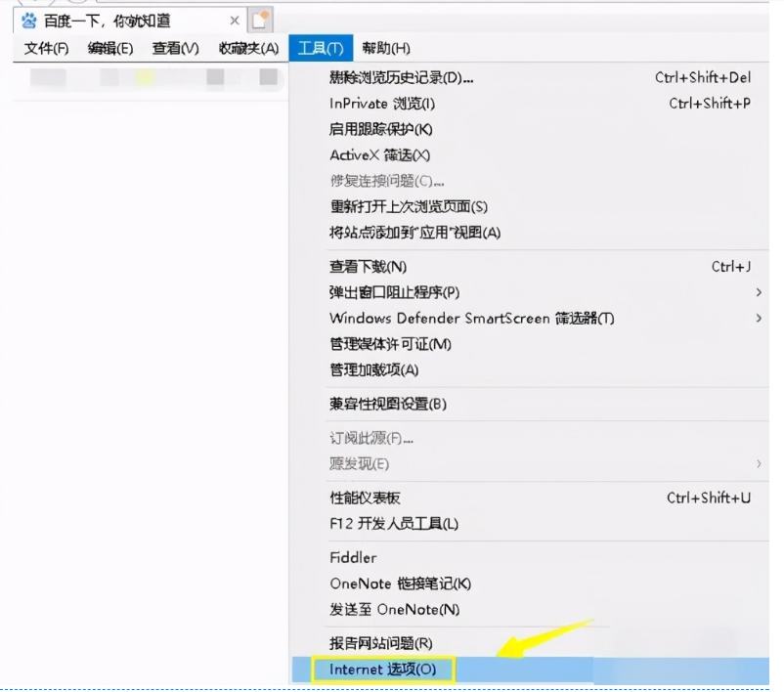Open the 查看(V) menu
This screenshot has width=784, height=692.
(x=175, y=48)
